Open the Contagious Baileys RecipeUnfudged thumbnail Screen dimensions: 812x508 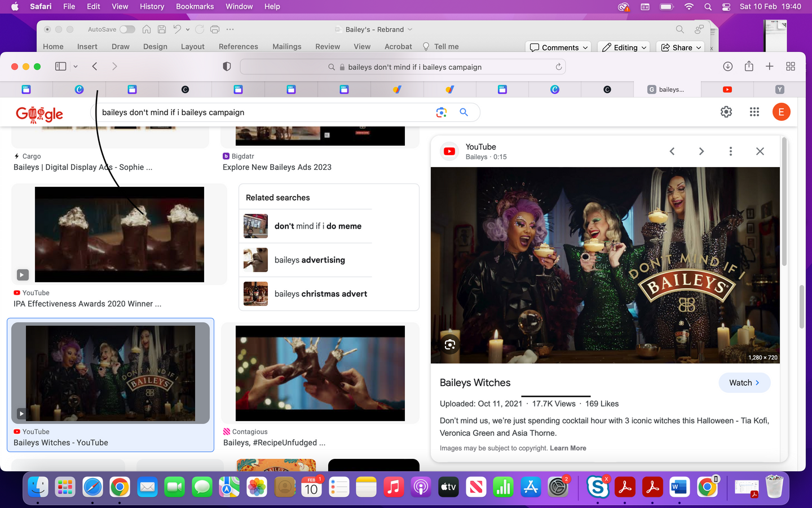[320, 373]
